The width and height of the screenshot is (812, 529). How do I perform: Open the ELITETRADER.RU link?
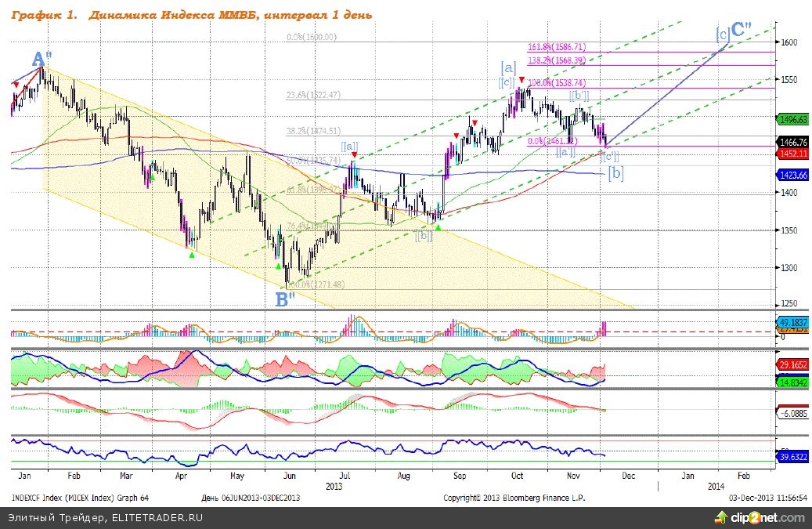coord(156,518)
